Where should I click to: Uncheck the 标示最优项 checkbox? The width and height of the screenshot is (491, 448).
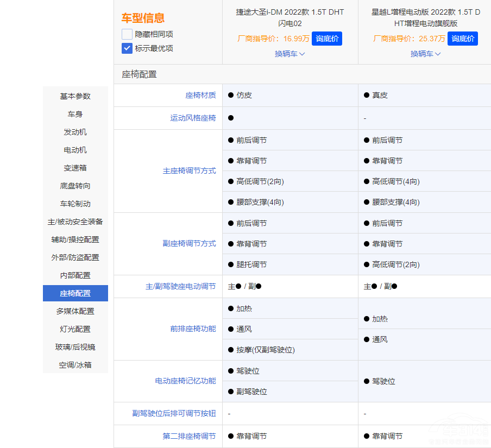pos(127,48)
